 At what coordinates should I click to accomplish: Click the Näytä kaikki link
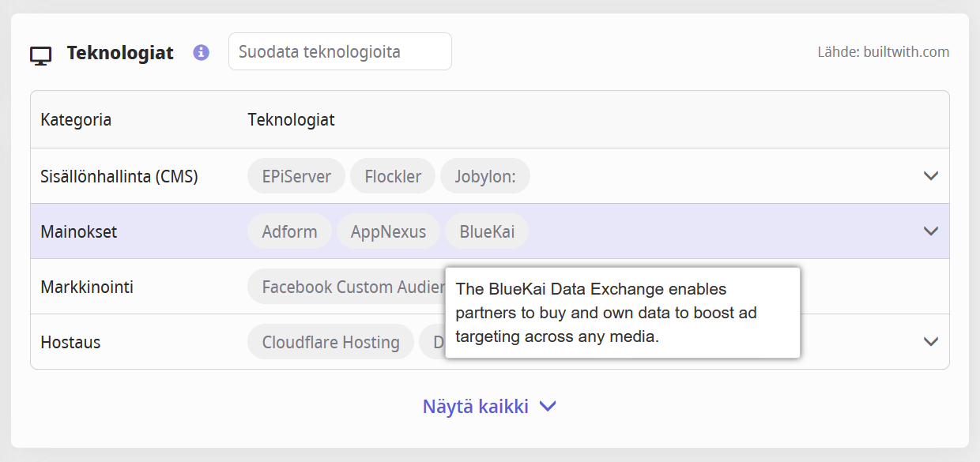[x=476, y=406]
